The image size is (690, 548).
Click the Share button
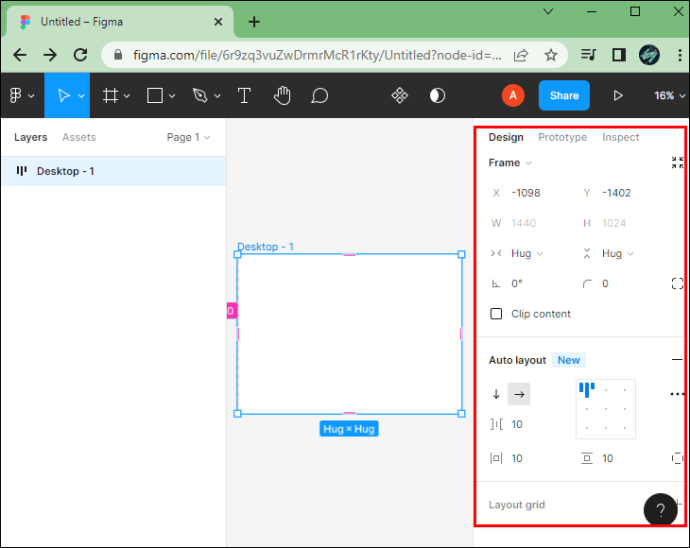[x=564, y=96]
